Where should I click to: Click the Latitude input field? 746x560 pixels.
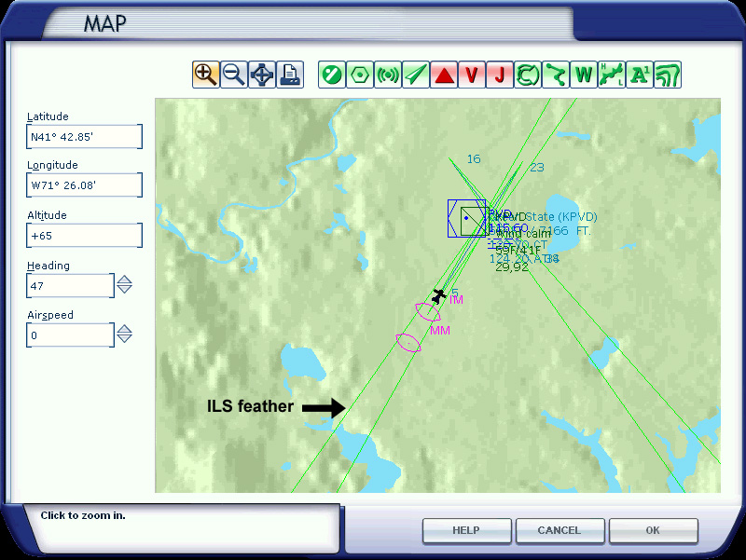click(84, 137)
